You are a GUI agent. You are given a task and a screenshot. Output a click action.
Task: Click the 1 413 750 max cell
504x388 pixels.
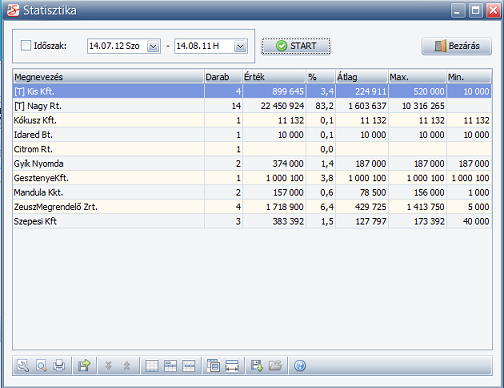417,207
